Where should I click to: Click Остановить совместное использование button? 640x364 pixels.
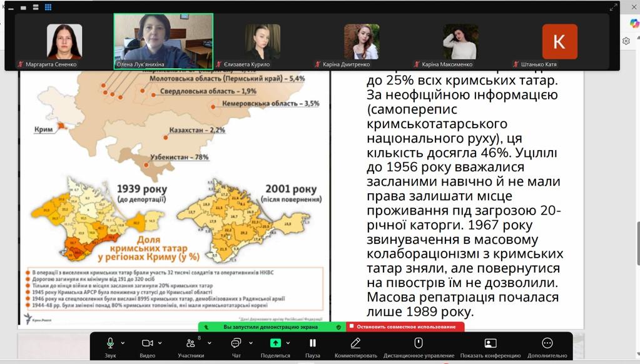pyautogui.click(x=405, y=327)
